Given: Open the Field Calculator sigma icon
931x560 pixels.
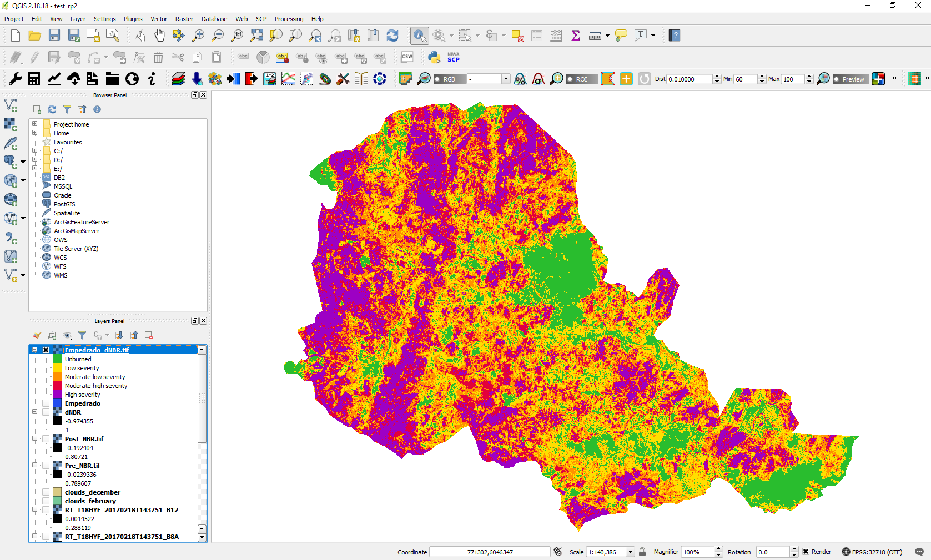Looking at the screenshot, I should coord(576,36).
